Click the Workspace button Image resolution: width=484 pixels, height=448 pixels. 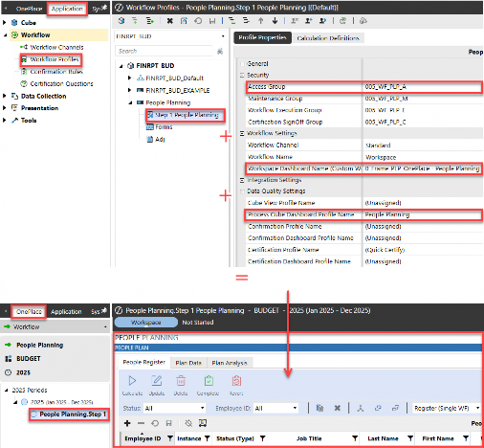point(146,323)
